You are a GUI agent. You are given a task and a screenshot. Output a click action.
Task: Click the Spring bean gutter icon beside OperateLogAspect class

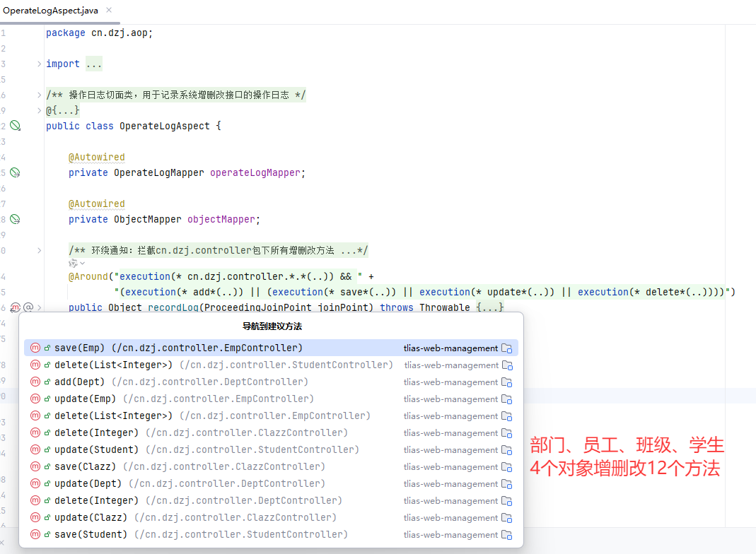pyautogui.click(x=15, y=126)
